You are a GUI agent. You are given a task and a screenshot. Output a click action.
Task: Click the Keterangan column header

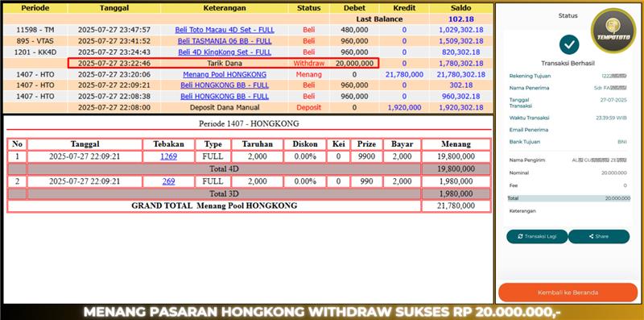pyautogui.click(x=225, y=8)
